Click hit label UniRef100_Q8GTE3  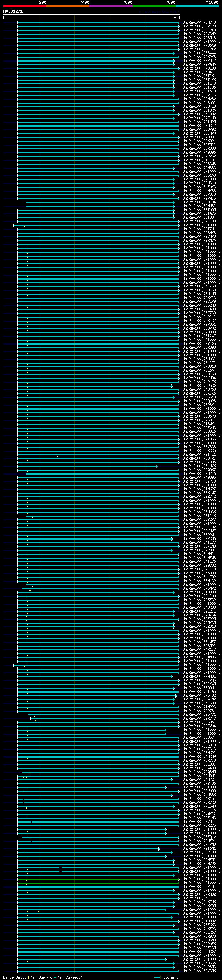(x=199, y=106)
